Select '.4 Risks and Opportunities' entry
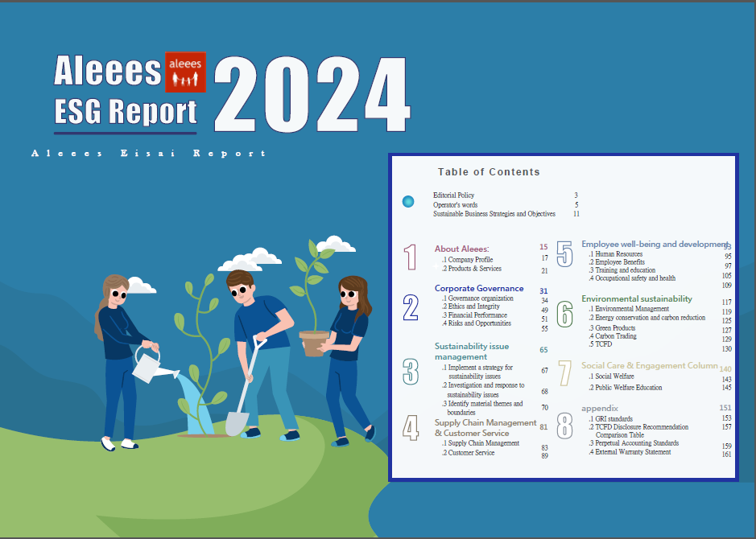This screenshot has width=756, height=539. point(477,323)
